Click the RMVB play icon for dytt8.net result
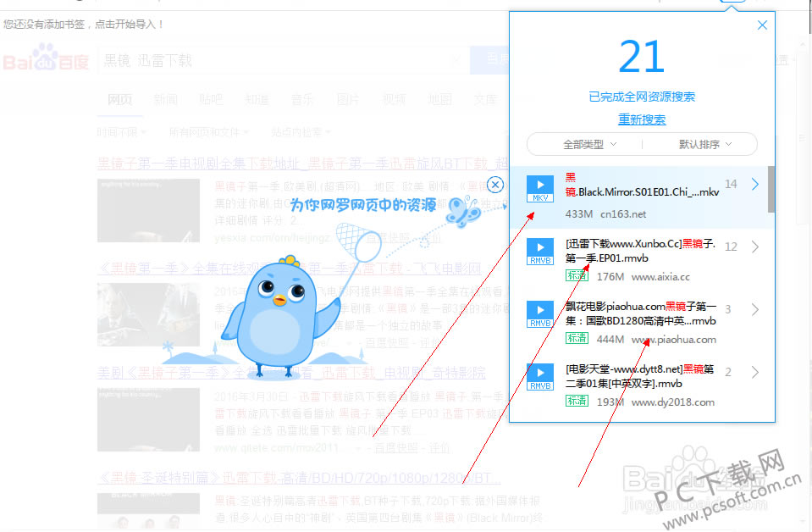The image size is (812, 532). [x=540, y=377]
